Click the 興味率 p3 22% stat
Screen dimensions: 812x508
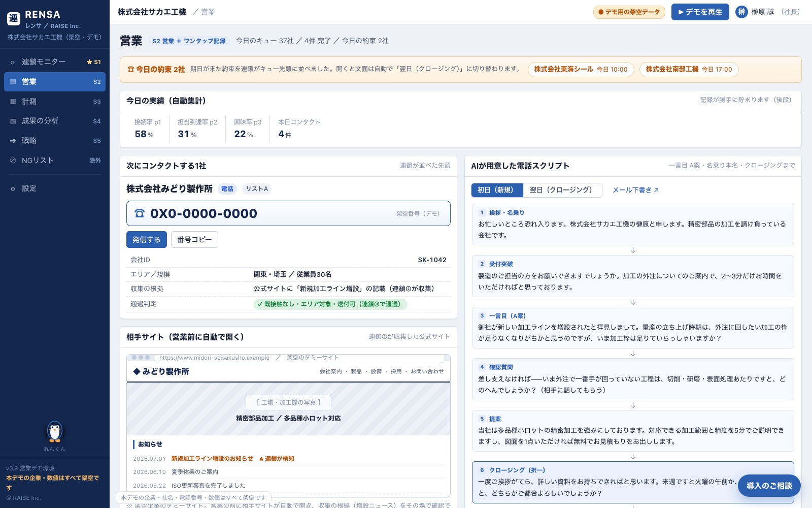pyautogui.click(x=247, y=129)
